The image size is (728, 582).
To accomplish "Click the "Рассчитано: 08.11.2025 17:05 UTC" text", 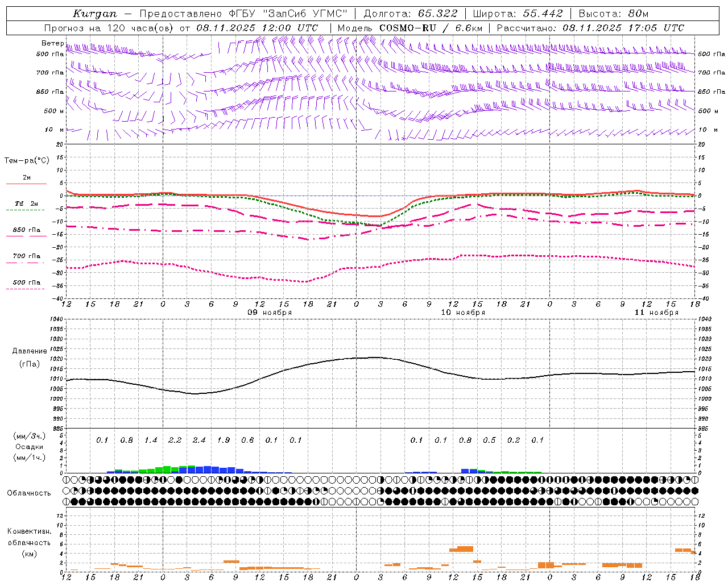I will 590,28.
